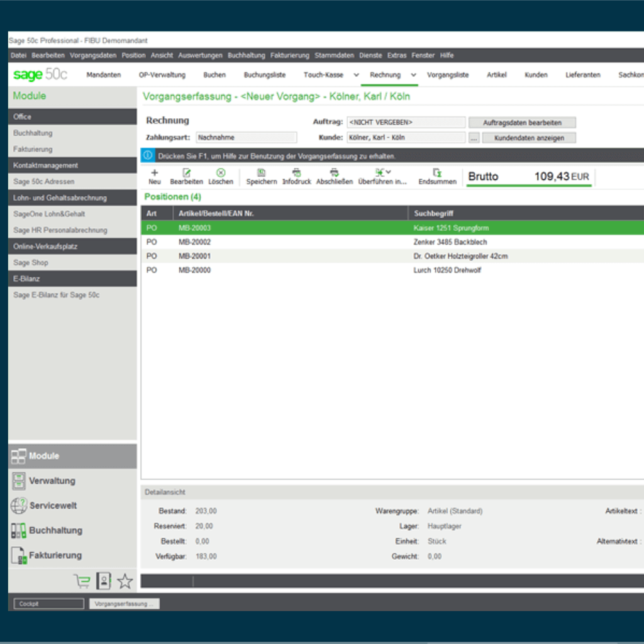Click Artikel in the toolbar
Viewport: 644px width, 644px height.
[497, 75]
